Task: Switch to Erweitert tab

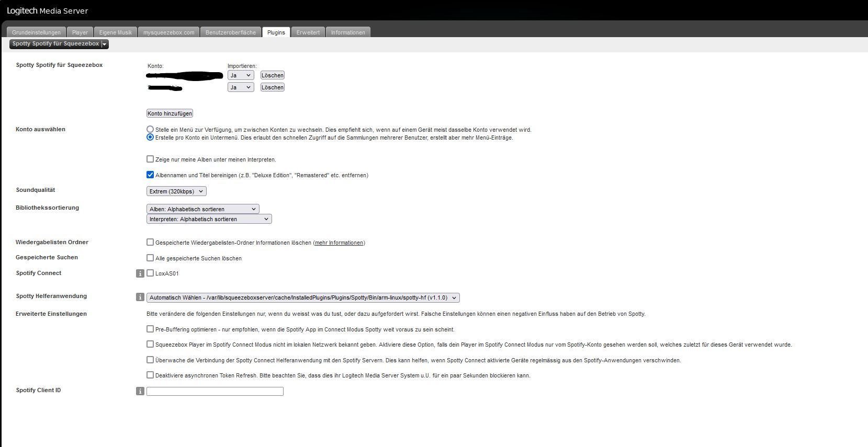Action: pyautogui.click(x=308, y=32)
